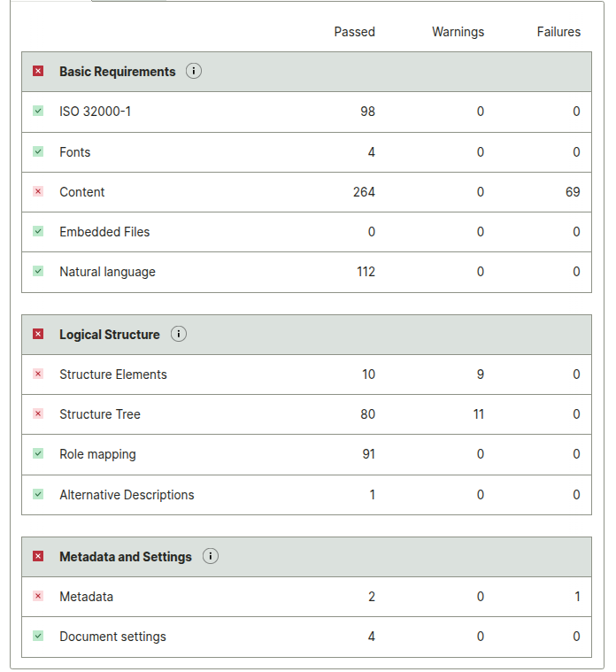Click the red failed icon next to Content
This screenshot has height=672, width=616.
click(38, 192)
